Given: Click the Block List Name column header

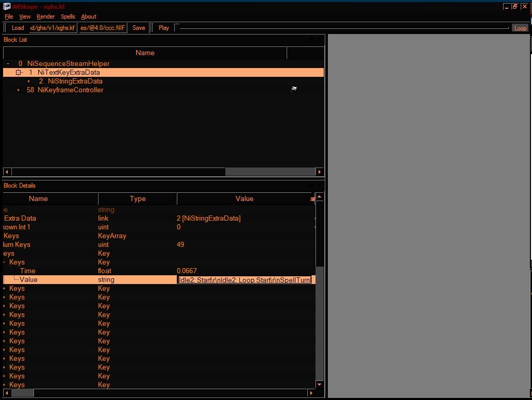Looking at the screenshot, I should click(x=145, y=53).
